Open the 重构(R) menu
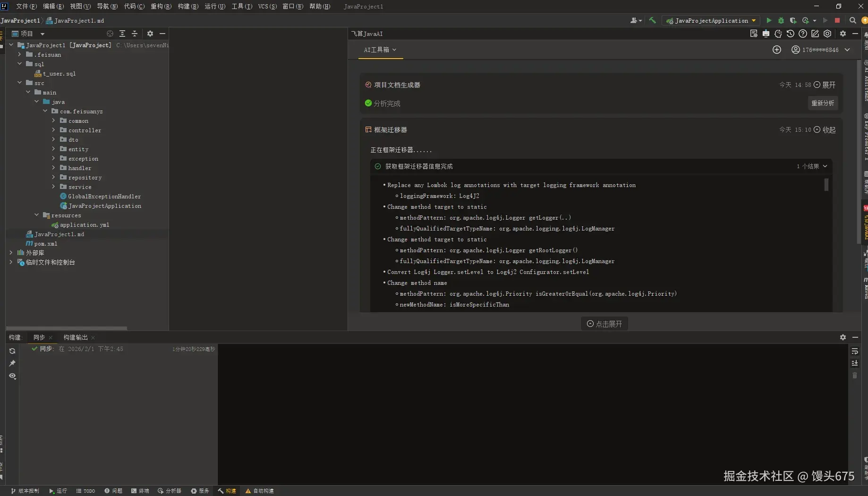 coord(161,6)
